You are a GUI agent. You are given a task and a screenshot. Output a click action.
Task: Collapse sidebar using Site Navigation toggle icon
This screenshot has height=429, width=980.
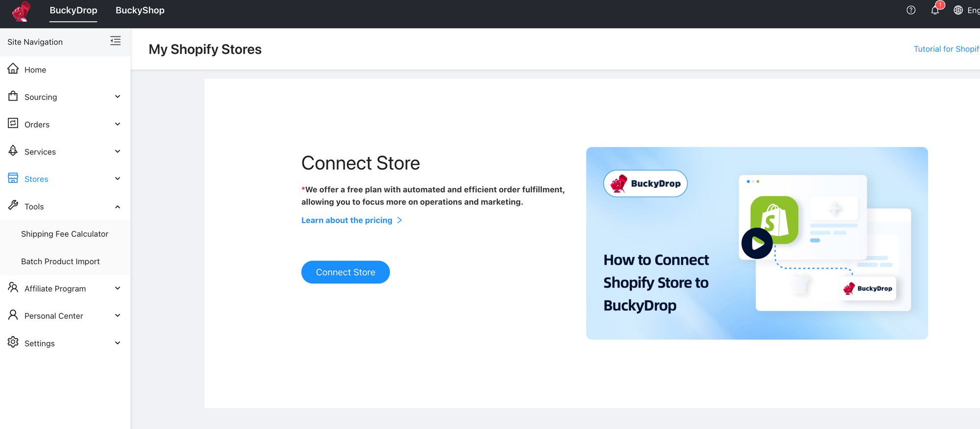pyautogui.click(x=115, y=41)
